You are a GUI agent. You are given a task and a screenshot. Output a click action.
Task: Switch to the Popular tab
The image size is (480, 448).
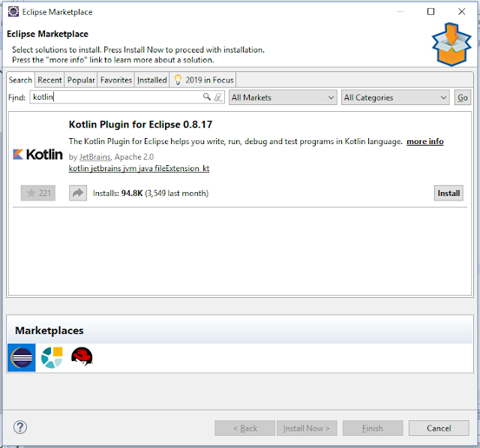click(x=81, y=80)
